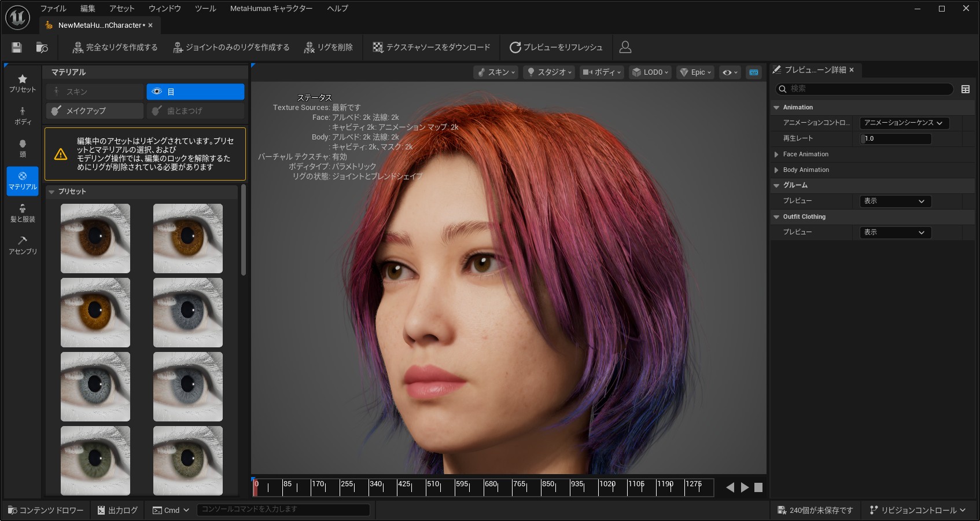This screenshot has width=980, height=521.
Task: Click Download Texture Sources button
Action: 432,47
